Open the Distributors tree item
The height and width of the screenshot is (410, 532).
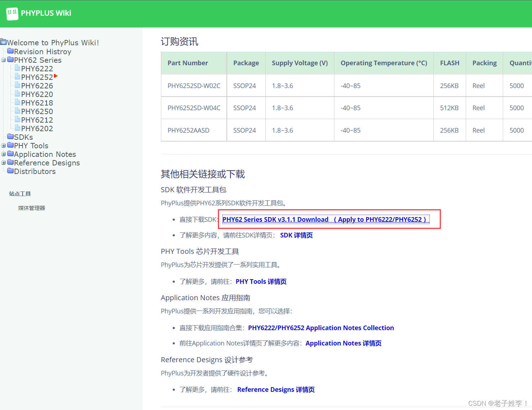coord(35,171)
